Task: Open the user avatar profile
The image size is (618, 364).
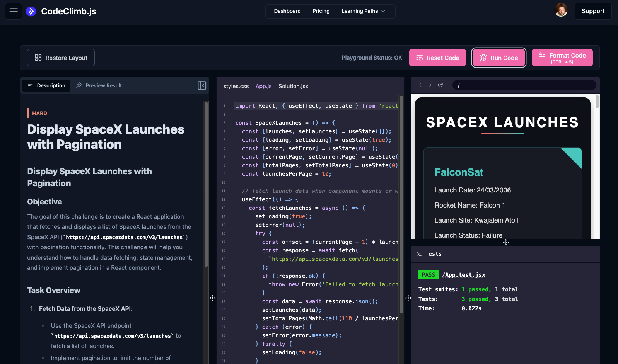Action: [x=561, y=11]
